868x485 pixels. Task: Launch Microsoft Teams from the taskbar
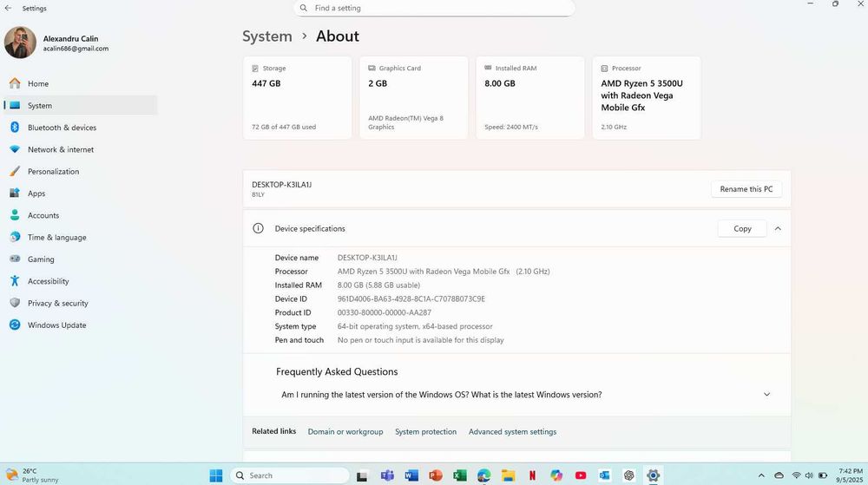387,475
